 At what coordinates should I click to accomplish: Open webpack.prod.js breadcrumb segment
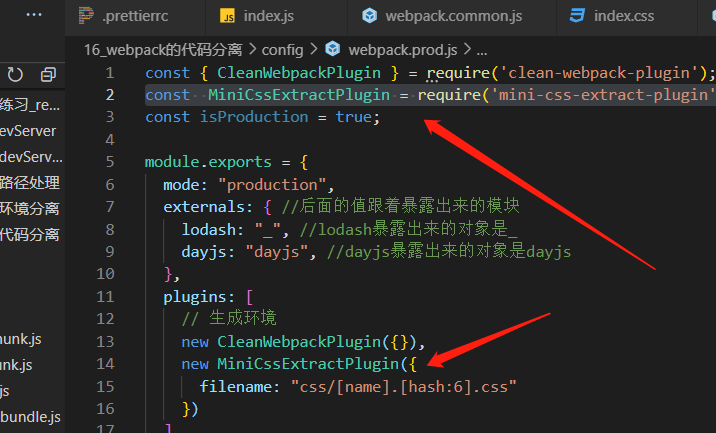(x=403, y=49)
